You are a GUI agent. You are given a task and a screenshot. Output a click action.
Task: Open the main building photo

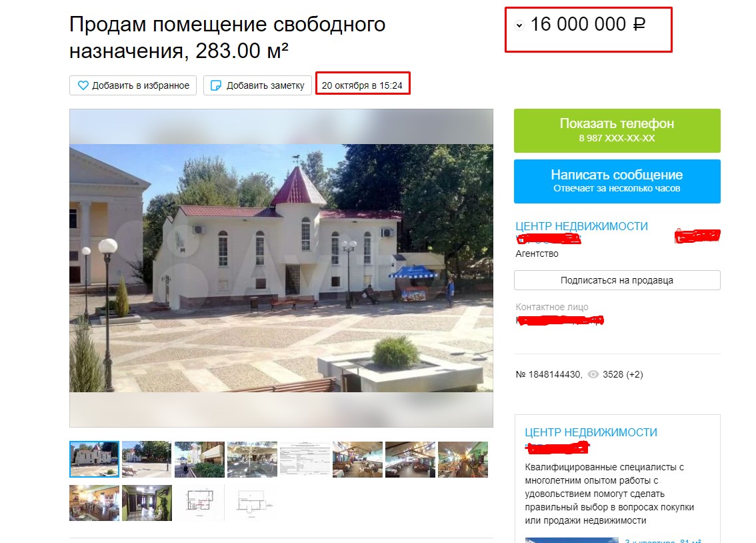(x=281, y=267)
